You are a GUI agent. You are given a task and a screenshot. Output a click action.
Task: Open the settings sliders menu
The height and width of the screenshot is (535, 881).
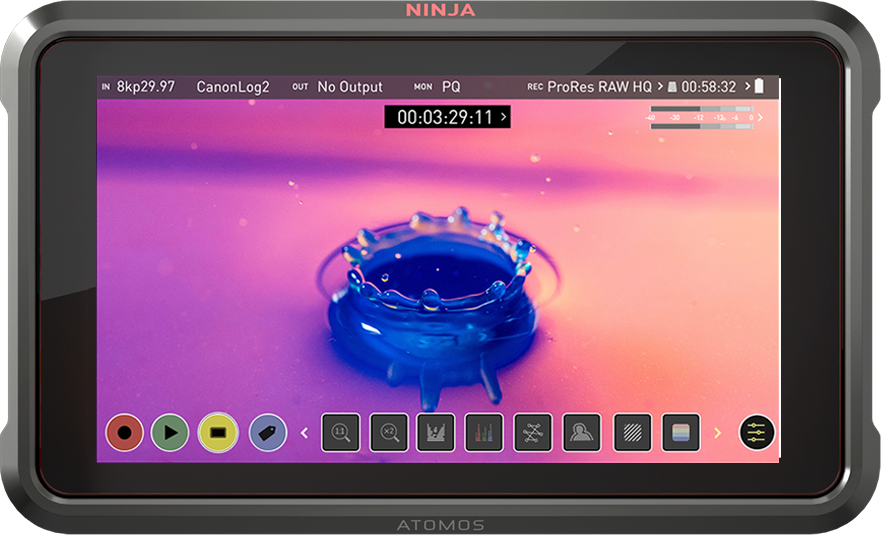pos(757,433)
